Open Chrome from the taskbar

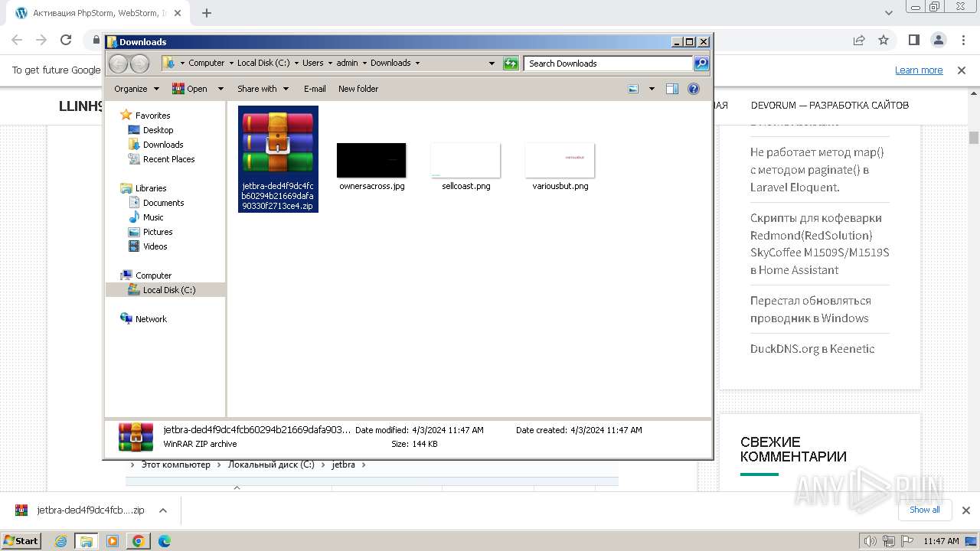point(139,541)
